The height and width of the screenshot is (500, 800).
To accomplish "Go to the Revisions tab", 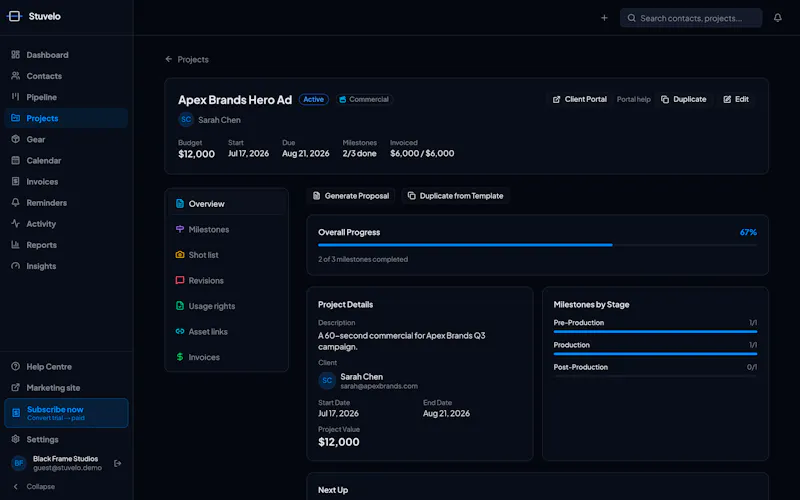I will [x=227, y=280].
